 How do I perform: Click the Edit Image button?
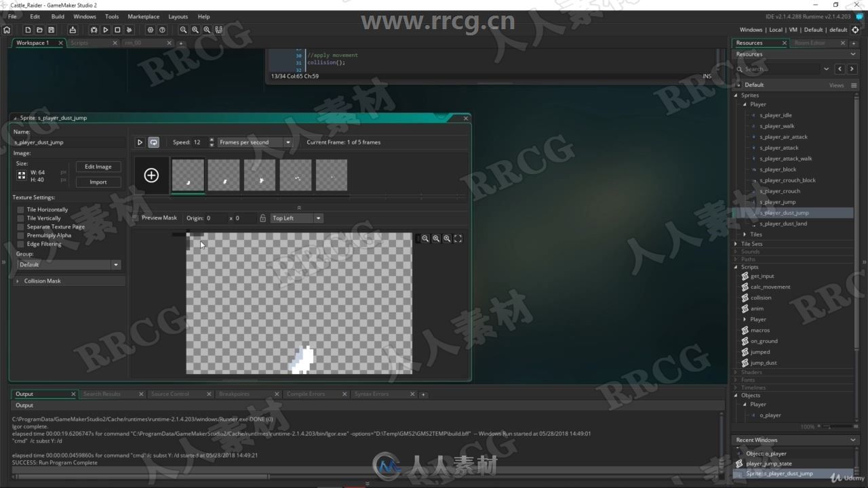(x=98, y=167)
